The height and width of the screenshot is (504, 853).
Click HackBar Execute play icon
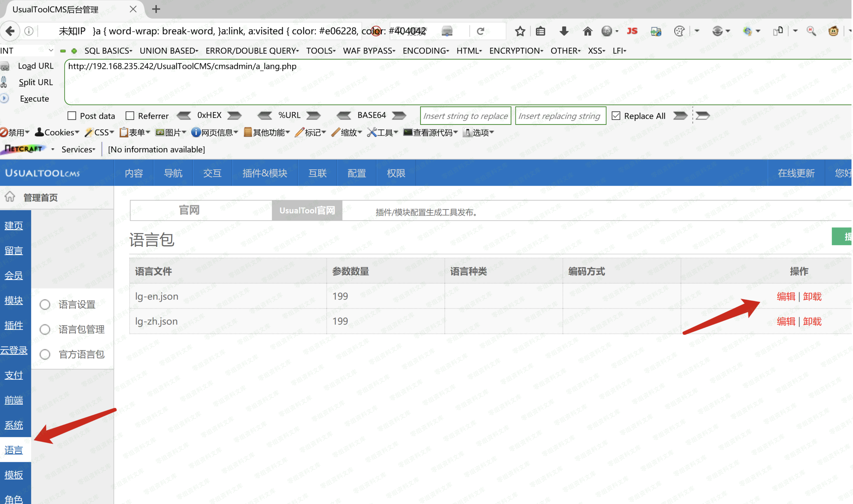coord(4,98)
